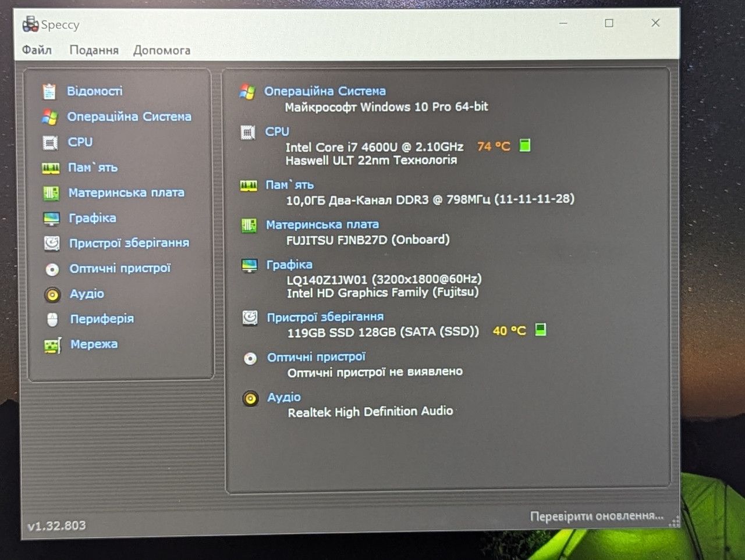Maximize the Speccy window

(x=609, y=23)
